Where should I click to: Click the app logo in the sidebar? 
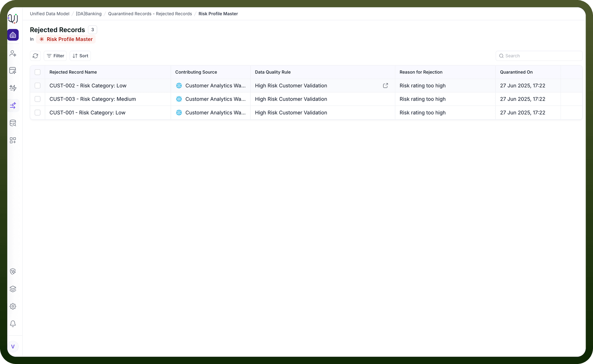13,19
